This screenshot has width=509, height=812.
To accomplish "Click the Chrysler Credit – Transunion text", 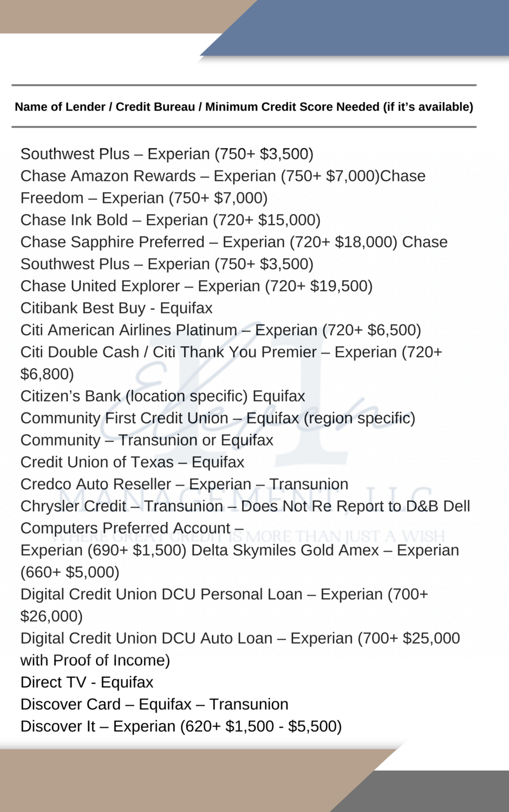I will [x=122, y=506].
